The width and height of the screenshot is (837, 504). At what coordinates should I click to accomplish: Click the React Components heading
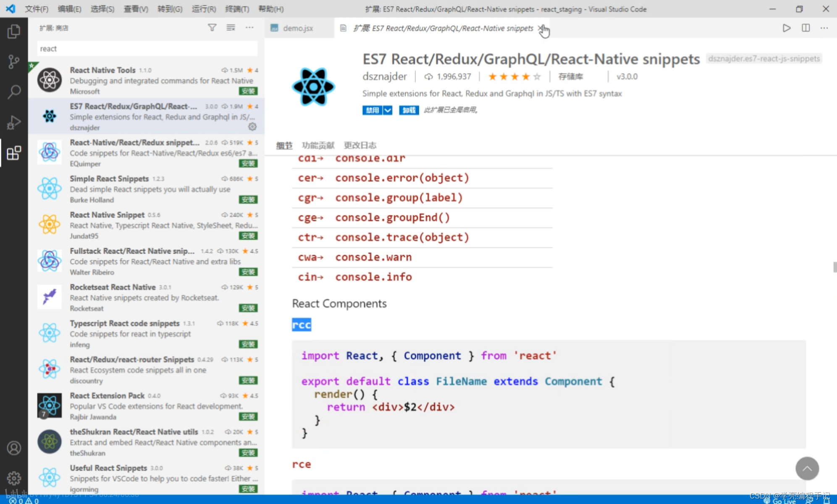(339, 303)
